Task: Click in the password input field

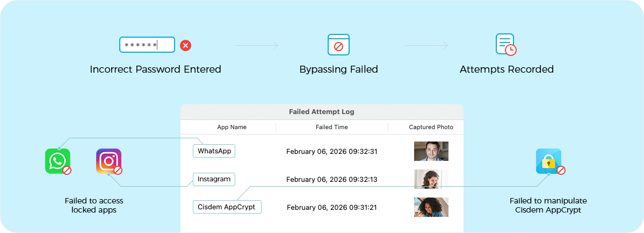Action: coord(147,45)
